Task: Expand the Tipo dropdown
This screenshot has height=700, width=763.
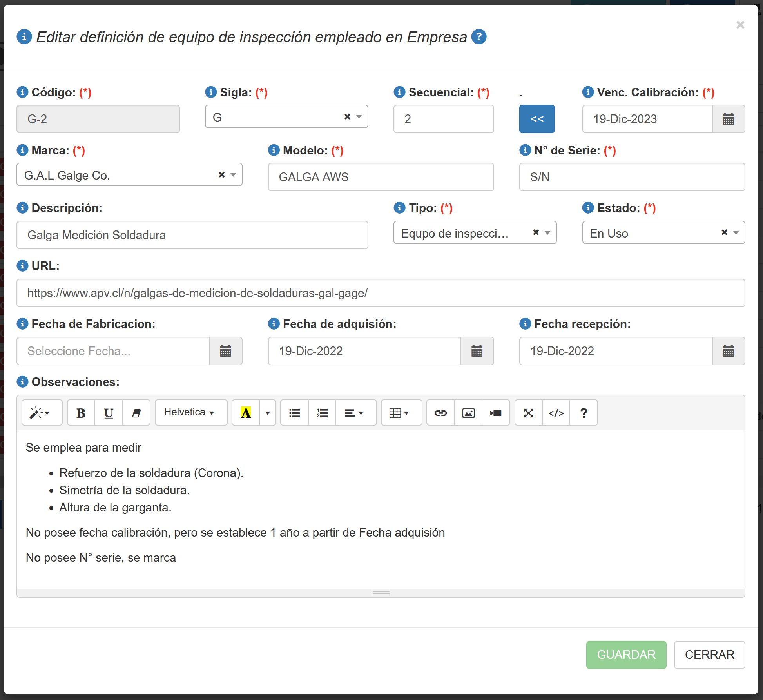Action: coord(547,233)
